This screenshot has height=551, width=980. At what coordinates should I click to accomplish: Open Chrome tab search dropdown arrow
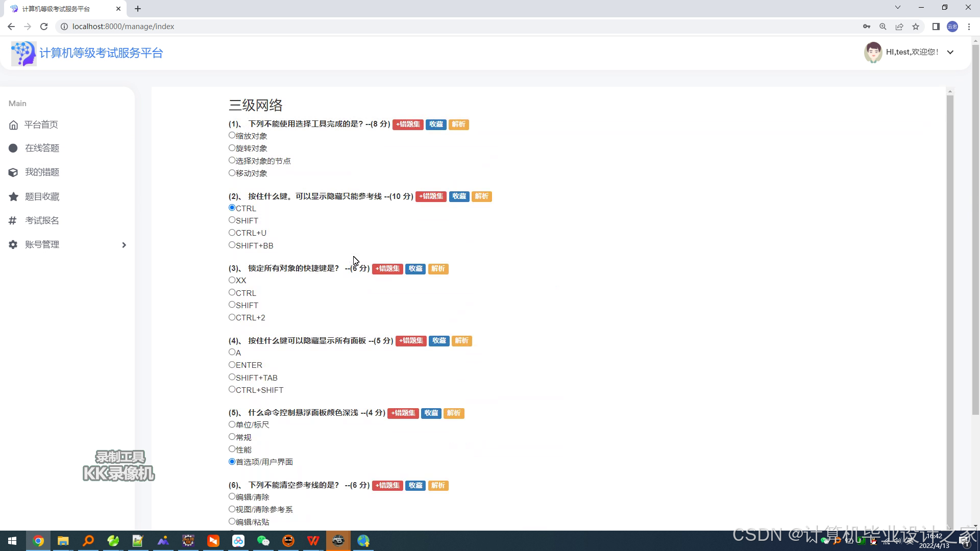pyautogui.click(x=898, y=8)
